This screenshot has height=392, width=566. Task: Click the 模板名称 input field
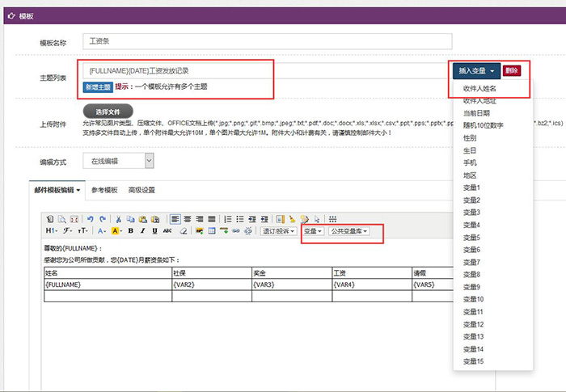tap(268, 42)
